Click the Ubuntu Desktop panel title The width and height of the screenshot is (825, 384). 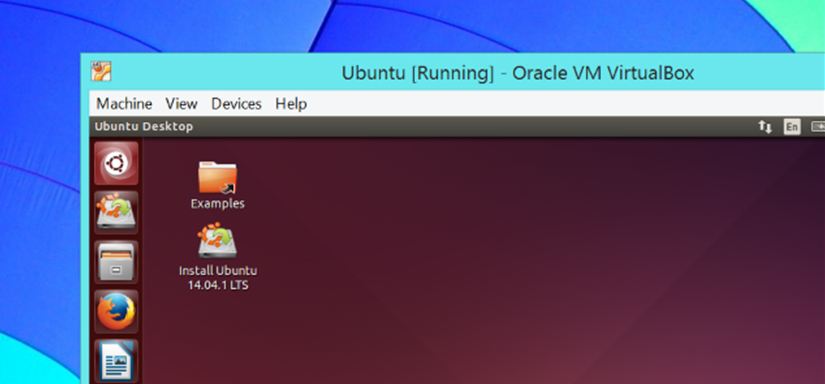click(144, 126)
